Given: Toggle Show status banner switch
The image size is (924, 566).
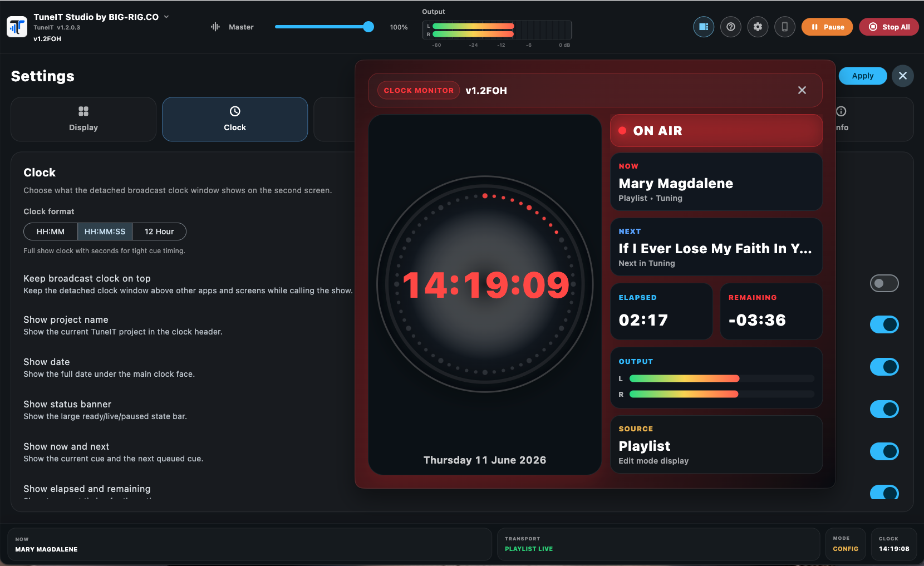Looking at the screenshot, I should (884, 409).
